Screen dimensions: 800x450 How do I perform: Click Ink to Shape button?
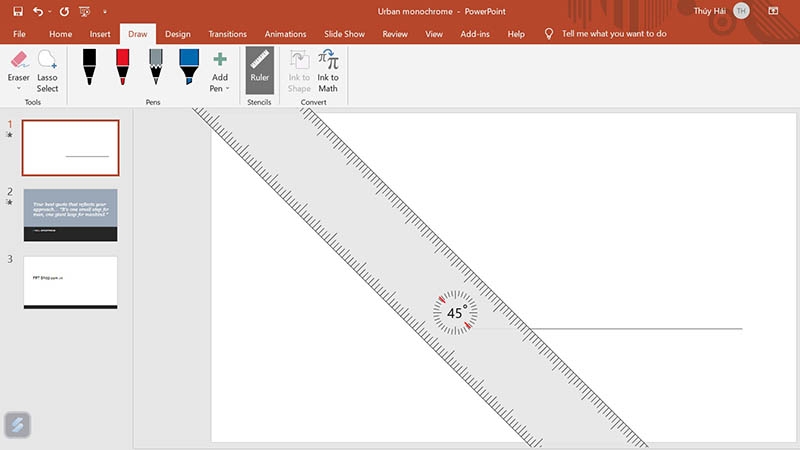[299, 71]
